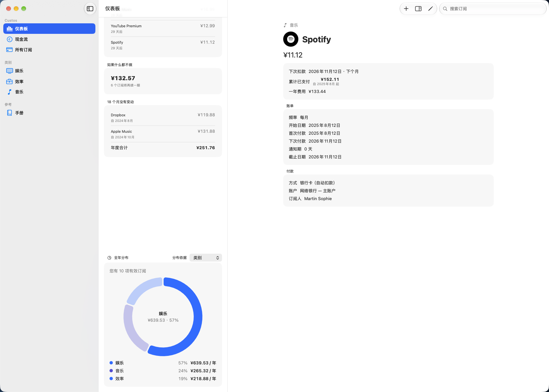Click the 效率 briefcase icon

coord(10,81)
